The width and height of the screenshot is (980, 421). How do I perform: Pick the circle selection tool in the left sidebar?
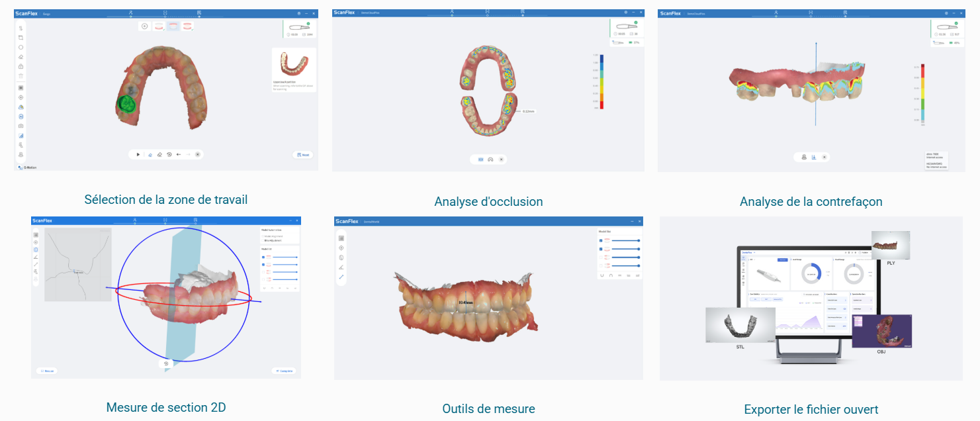(21, 47)
